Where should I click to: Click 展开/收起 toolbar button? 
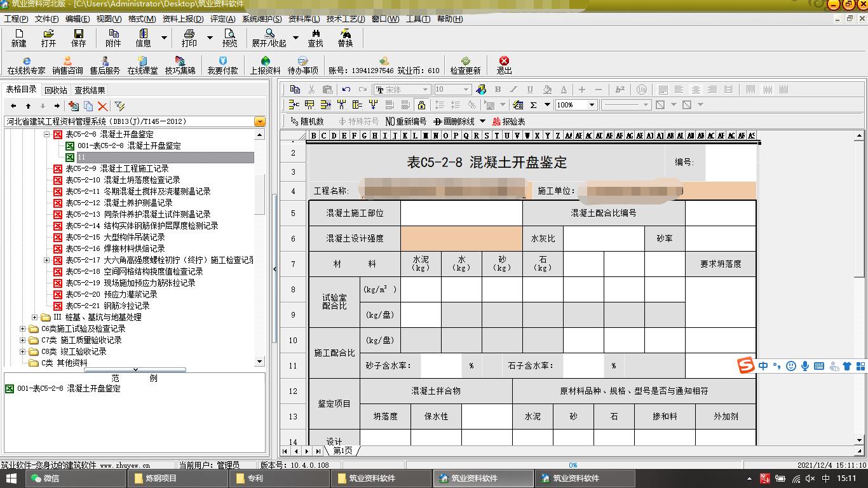click(x=269, y=38)
